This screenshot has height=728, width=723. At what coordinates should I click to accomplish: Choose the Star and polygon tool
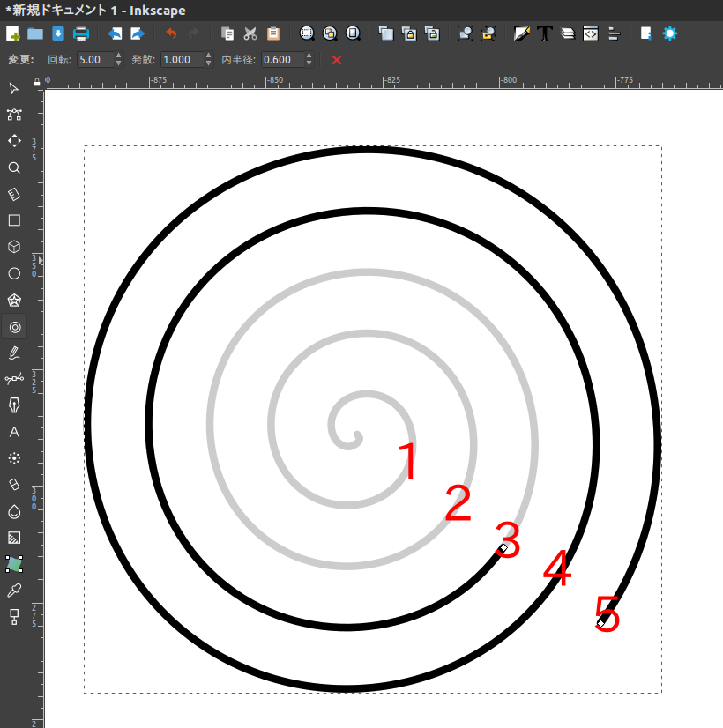14,301
